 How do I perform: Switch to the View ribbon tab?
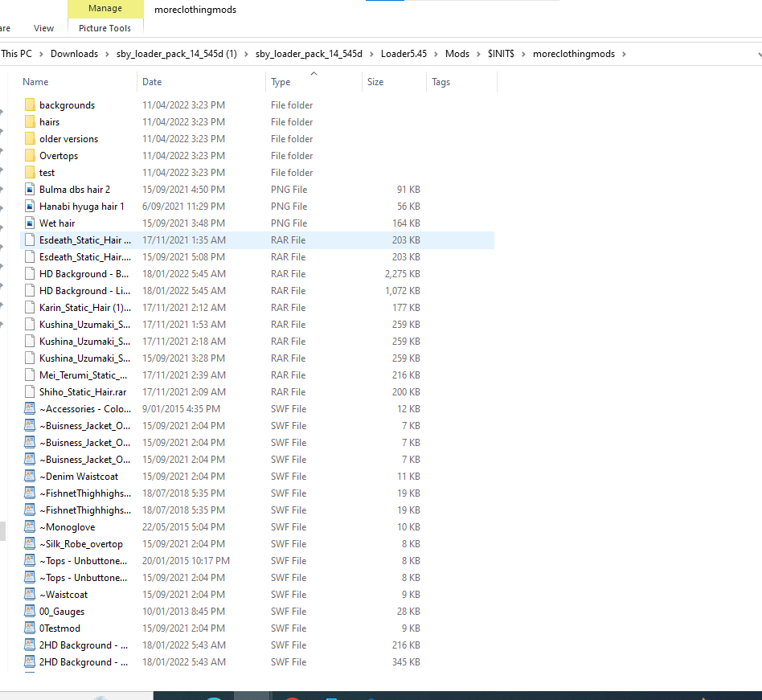coord(44,28)
